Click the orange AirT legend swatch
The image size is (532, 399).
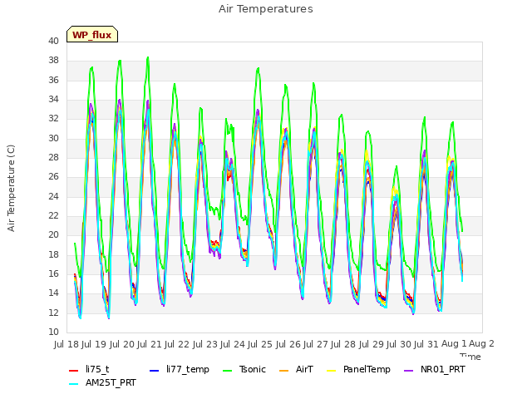(283, 371)
